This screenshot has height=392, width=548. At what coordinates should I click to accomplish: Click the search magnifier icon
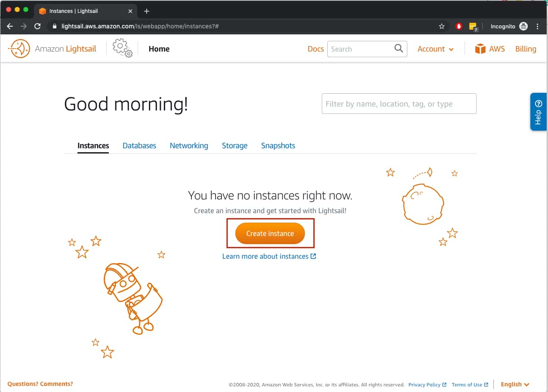pyautogui.click(x=399, y=49)
